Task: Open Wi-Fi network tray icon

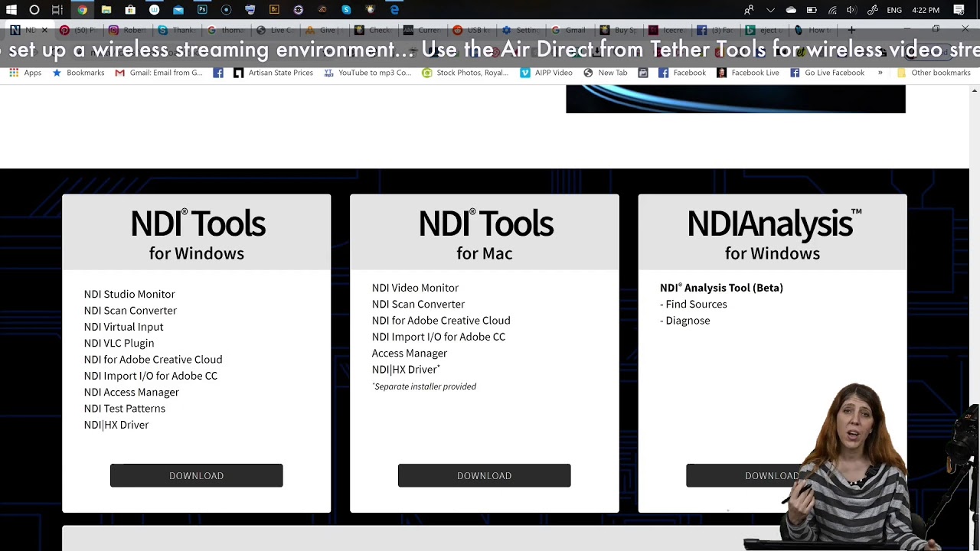Action: (832, 10)
